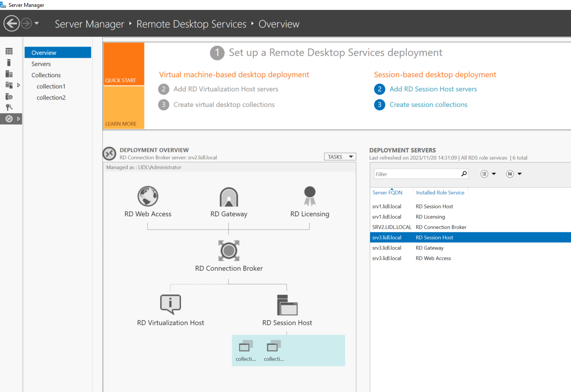Select srv1.lidl.local RD Licensing row

[x=470, y=217]
